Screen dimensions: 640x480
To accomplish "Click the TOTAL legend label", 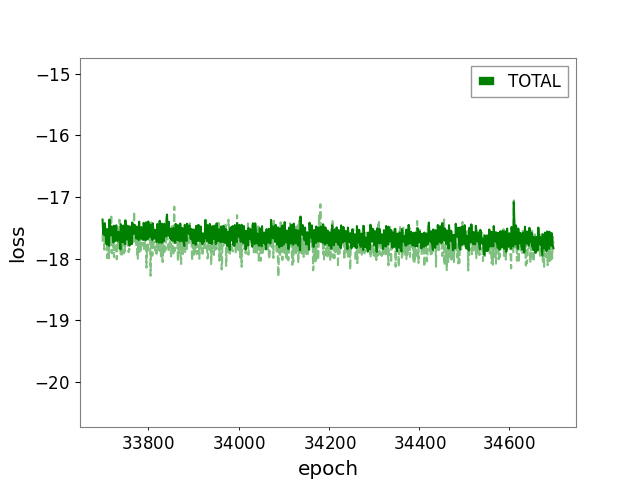I will [534, 81].
